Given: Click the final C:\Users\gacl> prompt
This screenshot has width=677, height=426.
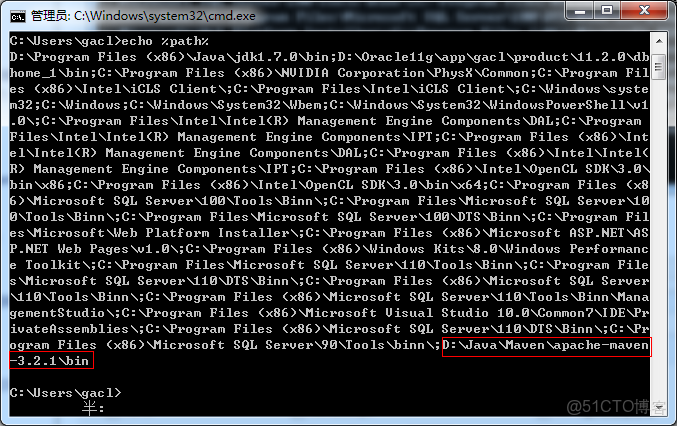Looking at the screenshot, I should click(65, 393).
